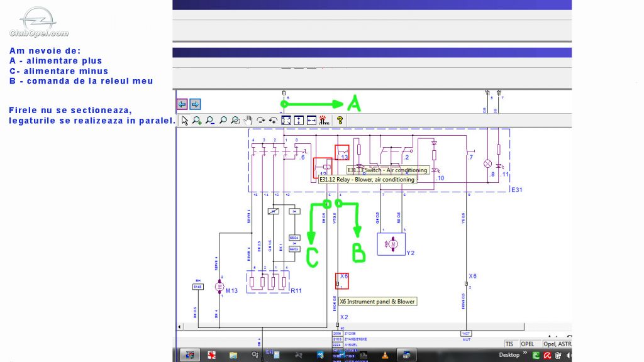Click the Y2 actuator motor symbol
This screenshot has width=644, height=362.
coord(391,244)
